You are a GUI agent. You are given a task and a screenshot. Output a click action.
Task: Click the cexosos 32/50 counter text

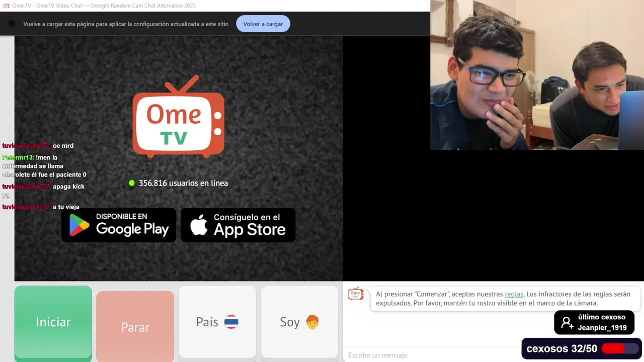pos(561,348)
